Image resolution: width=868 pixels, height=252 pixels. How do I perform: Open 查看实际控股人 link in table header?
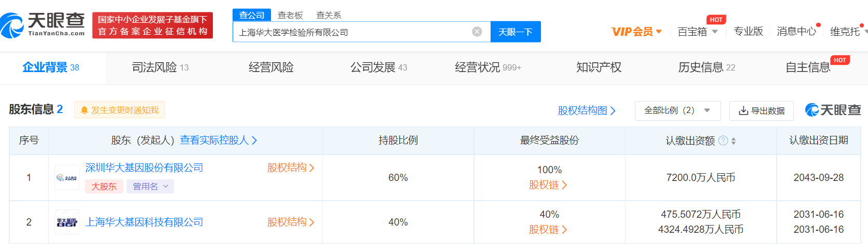pyautogui.click(x=218, y=141)
